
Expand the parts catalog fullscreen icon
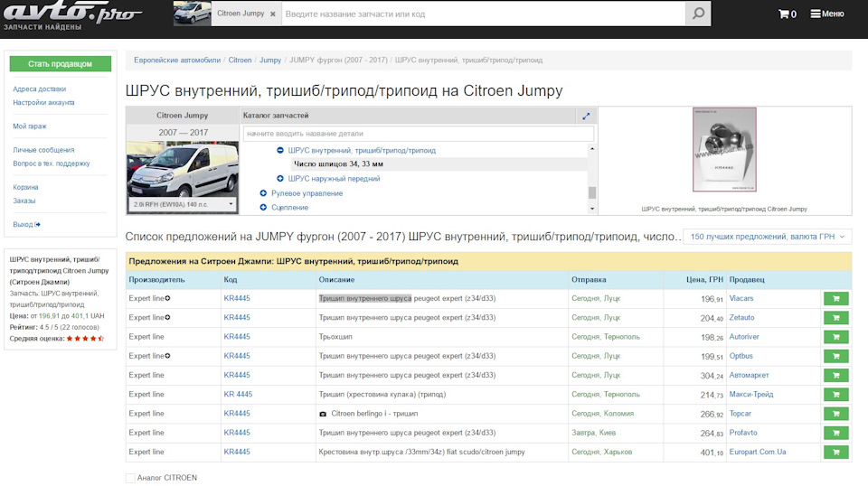pos(586,116)
